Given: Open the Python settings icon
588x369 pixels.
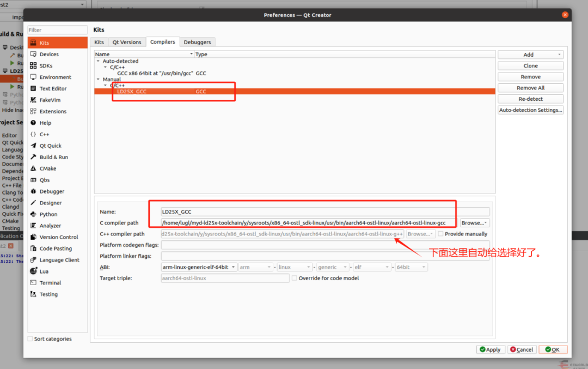Looking at the screenshot, I should [x=33, y=214].
